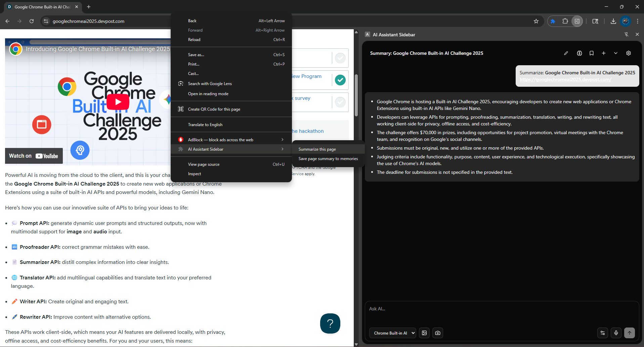Open prompt options sliders icon
The width and height of the screenshot is (644, 347).
tap(603, 333)
